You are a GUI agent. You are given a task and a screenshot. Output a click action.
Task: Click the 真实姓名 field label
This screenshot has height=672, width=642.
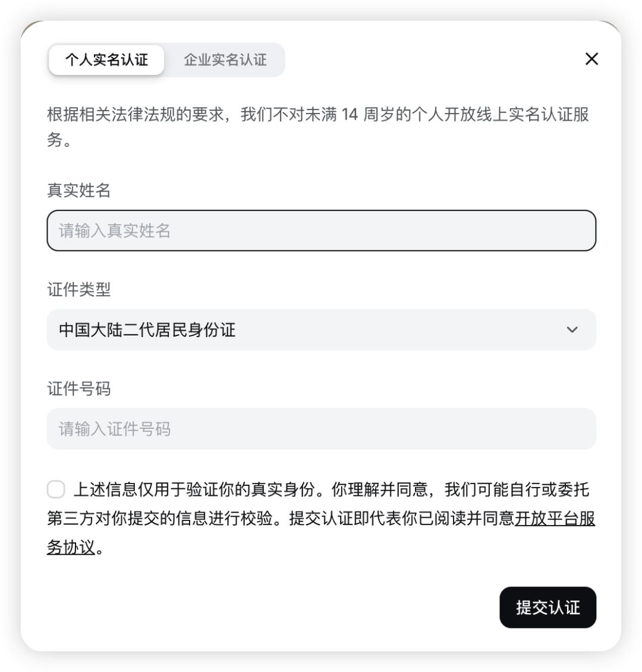pyautogui.click(x=79, y=190)
